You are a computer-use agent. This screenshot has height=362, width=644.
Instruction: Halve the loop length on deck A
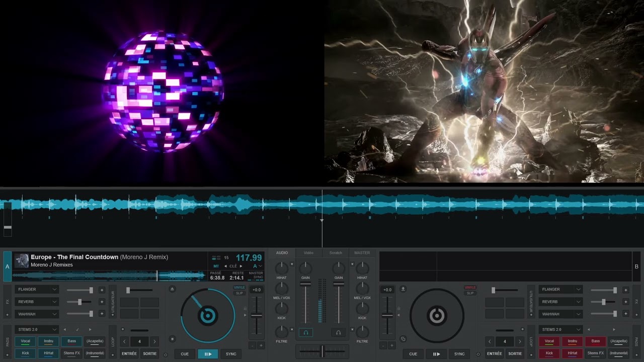click(x=124, y=341)
